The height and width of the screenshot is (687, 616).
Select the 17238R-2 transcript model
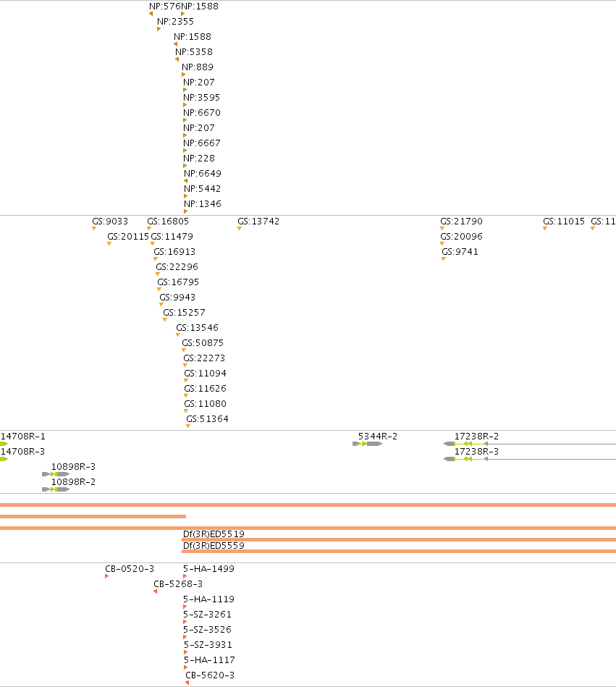click(530, 444)
